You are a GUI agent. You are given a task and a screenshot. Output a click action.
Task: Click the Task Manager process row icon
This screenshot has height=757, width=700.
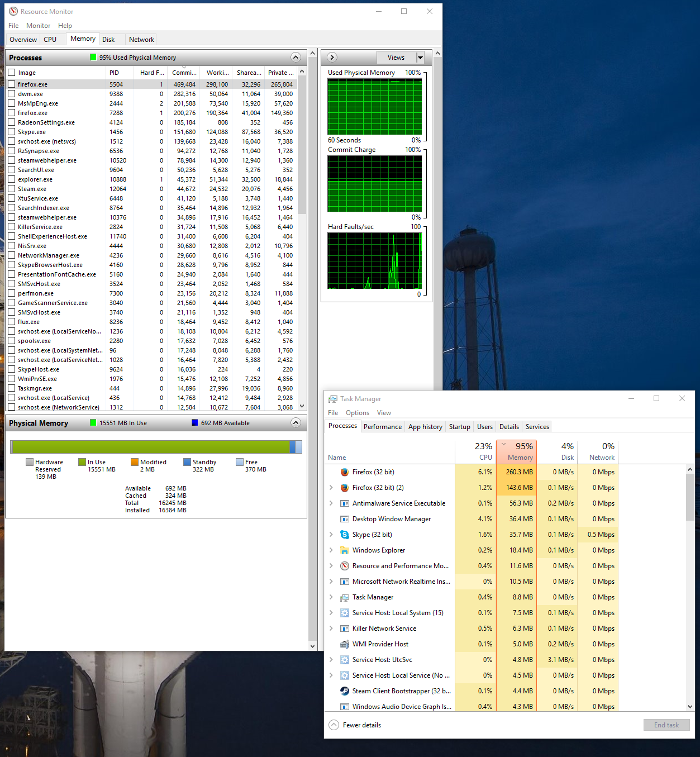click(345, 597)
